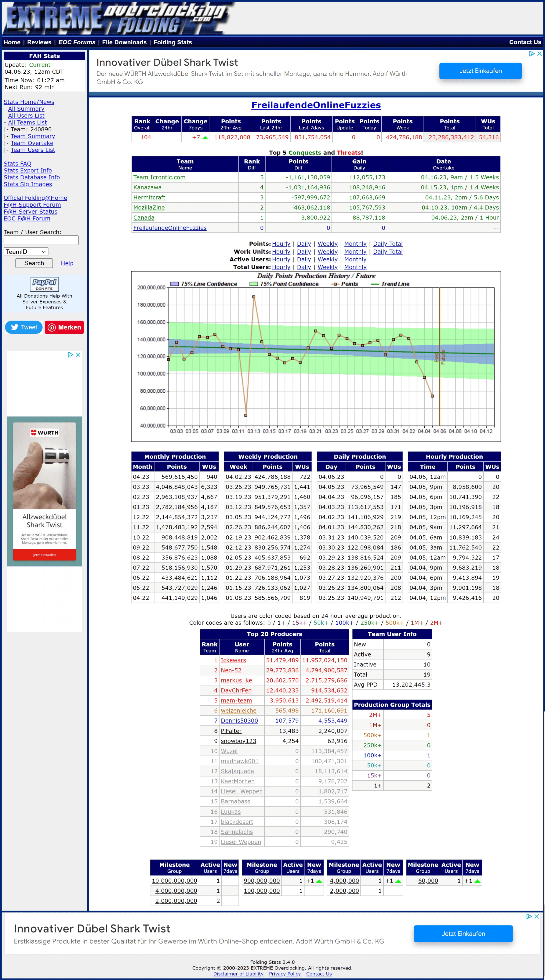Click the +7 seven-day rank change cell
The image size is (545, 980).
[x=195, y=137]
